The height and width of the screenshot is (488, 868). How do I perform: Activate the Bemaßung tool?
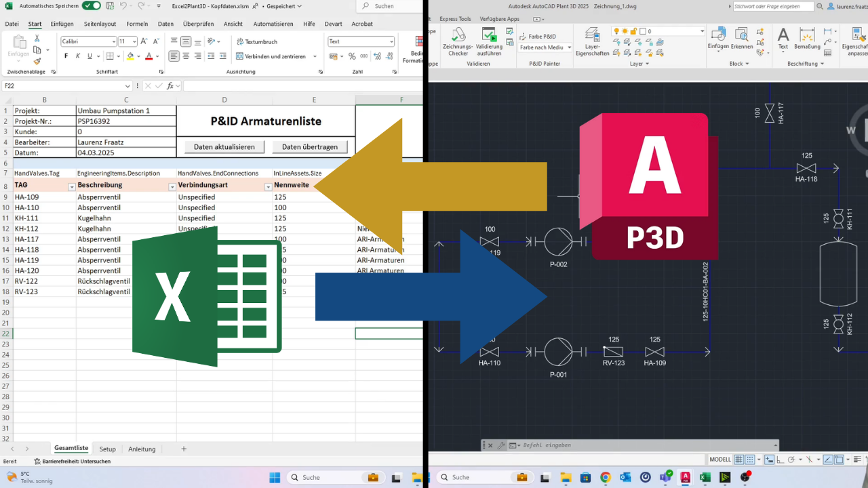coord(806,42)
